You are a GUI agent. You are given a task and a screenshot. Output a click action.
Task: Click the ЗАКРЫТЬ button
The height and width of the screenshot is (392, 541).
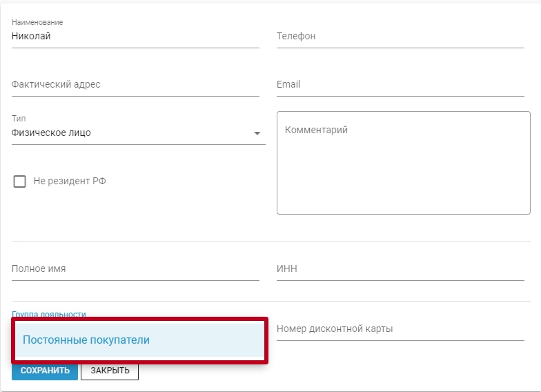click(x=110, y=371)
